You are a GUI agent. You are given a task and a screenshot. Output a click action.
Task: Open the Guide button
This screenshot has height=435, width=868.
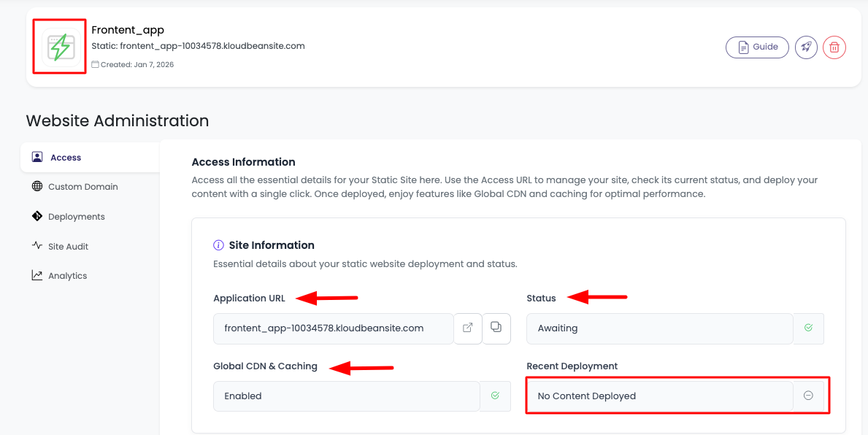pos(757,47)
